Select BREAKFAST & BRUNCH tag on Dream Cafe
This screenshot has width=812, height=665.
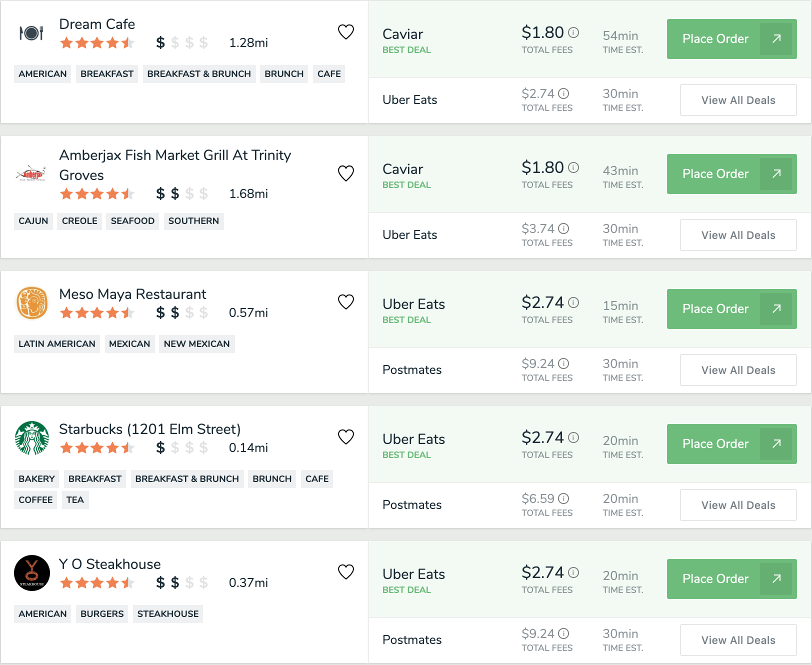199,74
